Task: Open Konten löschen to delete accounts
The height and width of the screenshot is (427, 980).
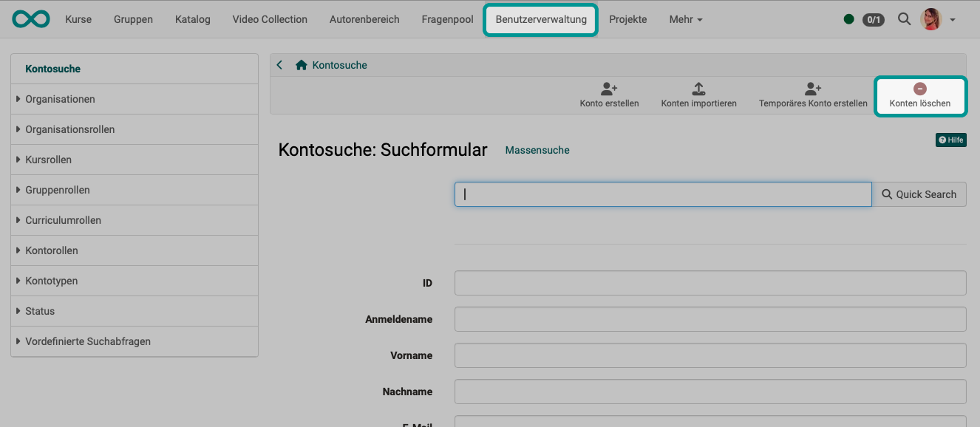Action: pyautogui.click(x=919, y=94)
